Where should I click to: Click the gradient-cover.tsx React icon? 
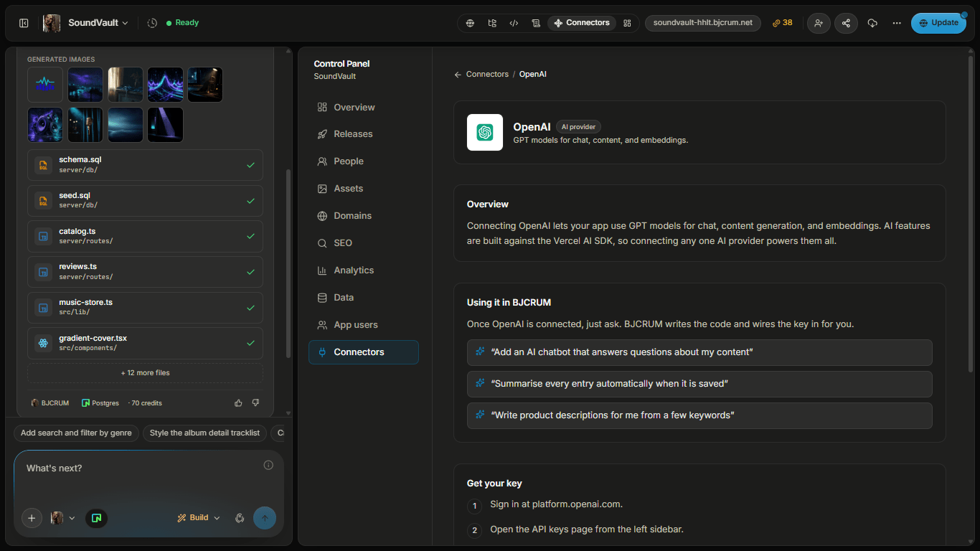point(44,344)
